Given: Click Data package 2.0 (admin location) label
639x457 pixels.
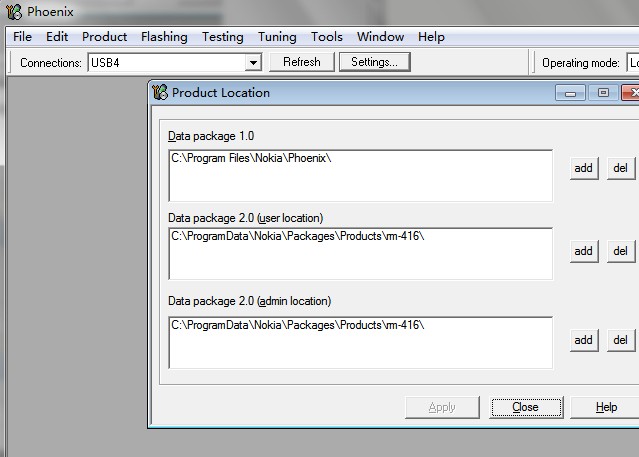Looking at the screenshot, I should 250,301.
